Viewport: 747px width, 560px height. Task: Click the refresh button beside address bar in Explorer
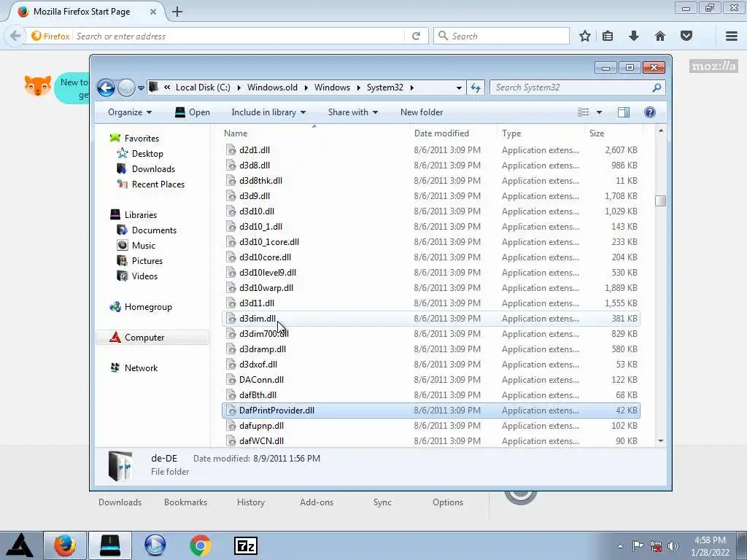pos(476,87)
